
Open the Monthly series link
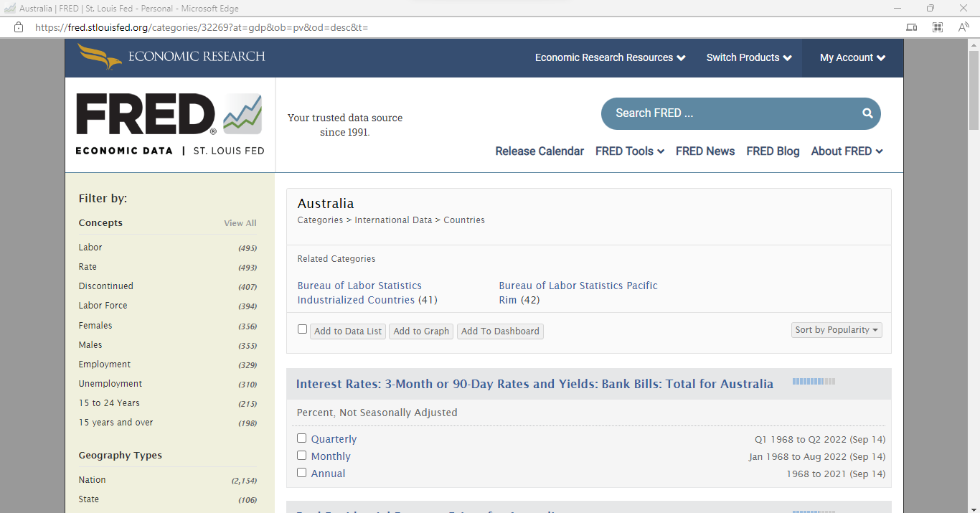(x=331, y=456)
